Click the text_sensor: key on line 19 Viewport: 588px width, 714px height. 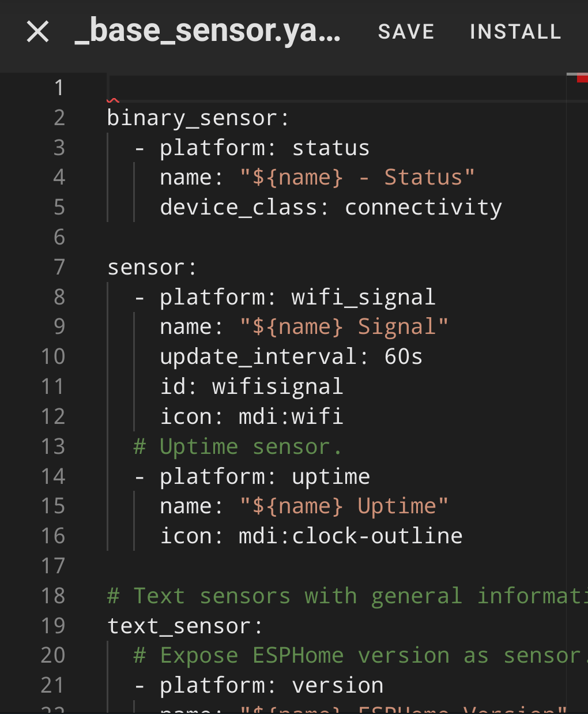pyautogui.click(x=184, y=626)
